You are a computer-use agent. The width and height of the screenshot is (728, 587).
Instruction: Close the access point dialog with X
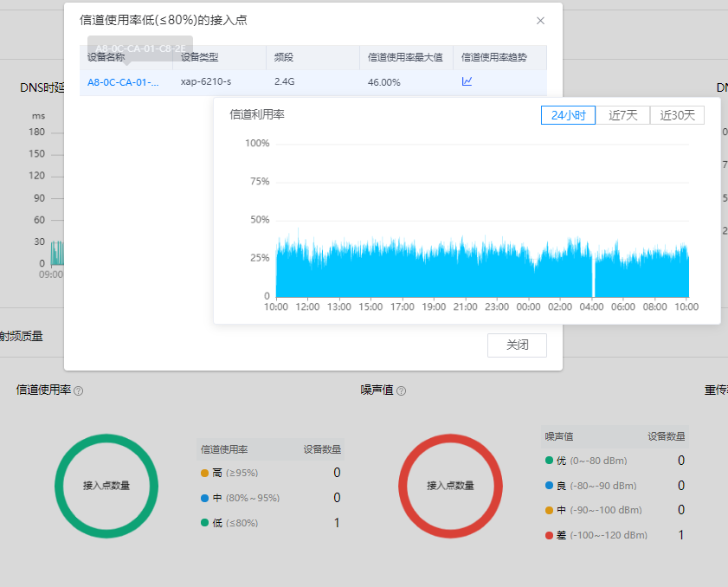540,20
